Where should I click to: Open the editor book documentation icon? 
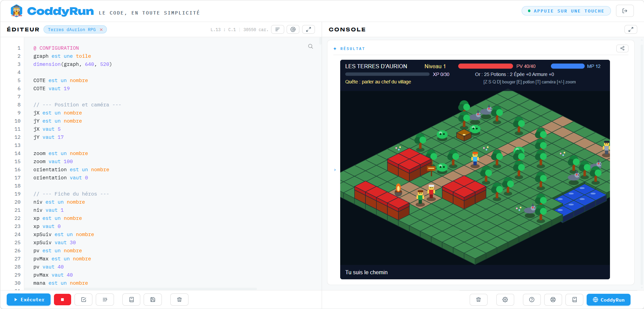[131, 300]
